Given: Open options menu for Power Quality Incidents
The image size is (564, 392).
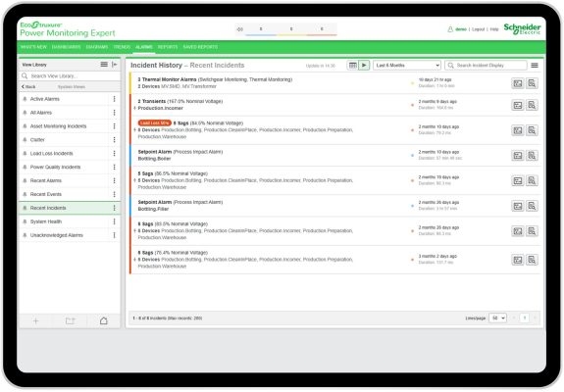Looking at the screenshot, I should coord(114,167).
